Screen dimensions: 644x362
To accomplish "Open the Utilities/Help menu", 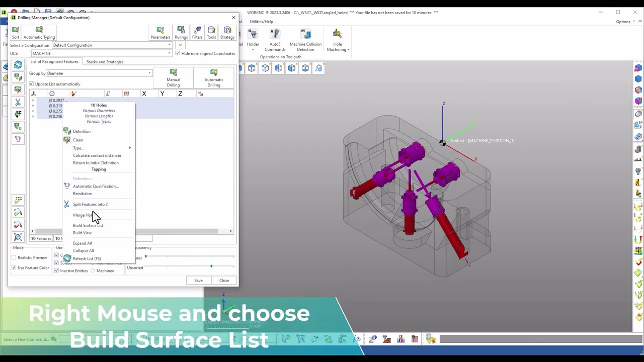I will 261,22.
